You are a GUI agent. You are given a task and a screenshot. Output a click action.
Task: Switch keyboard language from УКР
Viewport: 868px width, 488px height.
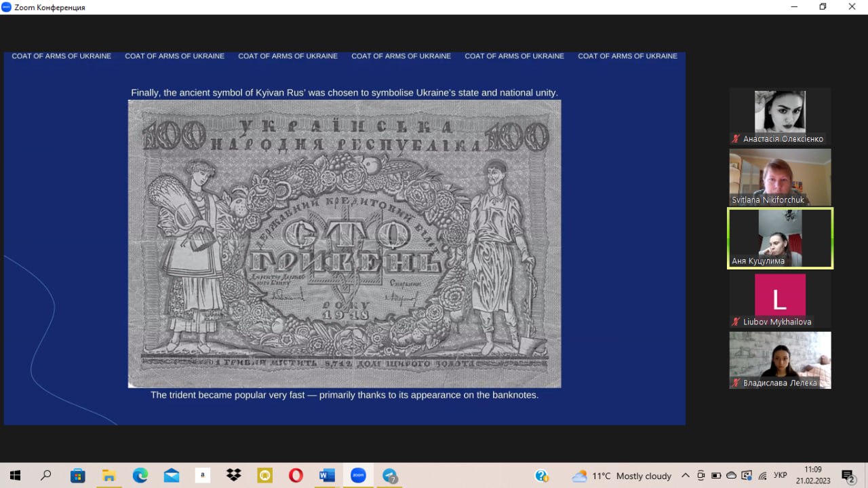pyautogui.click(x=781, y=476)
